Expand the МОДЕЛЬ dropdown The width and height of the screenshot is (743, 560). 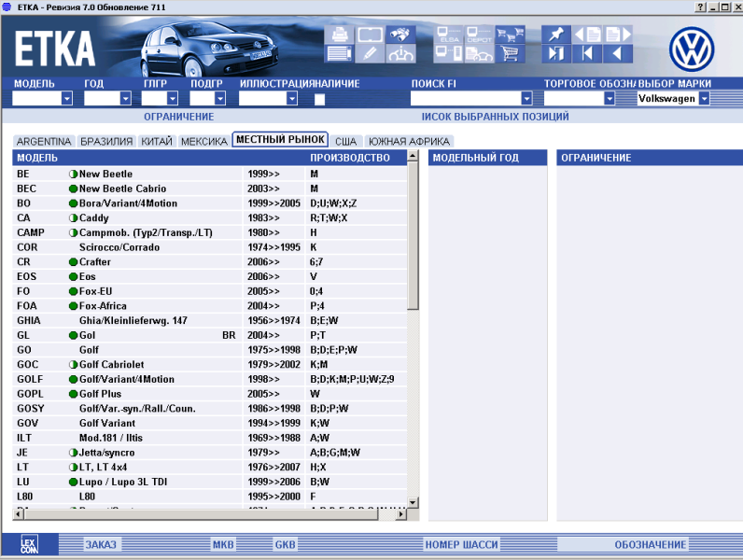tap(67, 99)
